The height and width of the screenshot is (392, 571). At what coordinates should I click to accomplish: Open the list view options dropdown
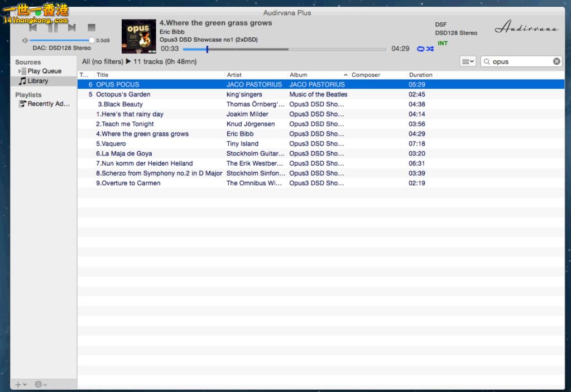[468, 61]
